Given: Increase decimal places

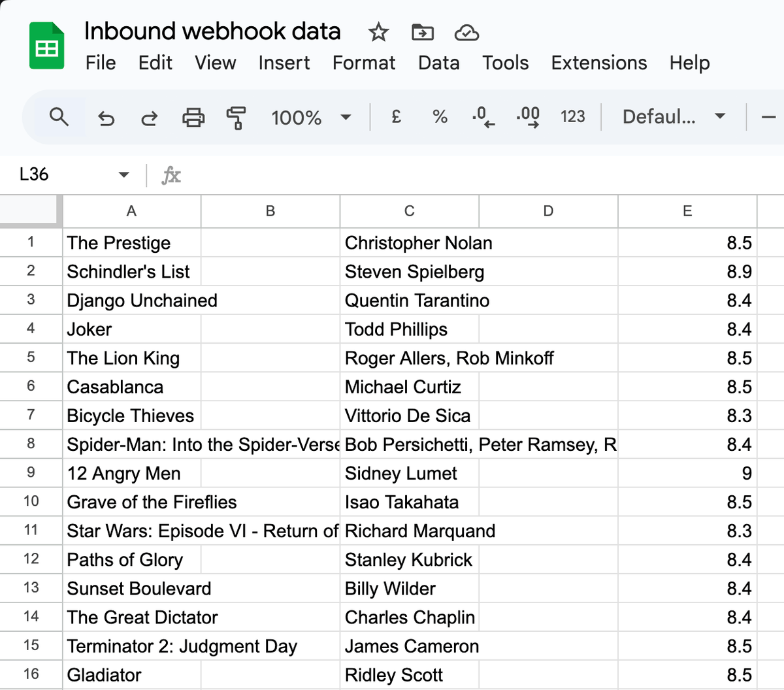Looking at the screenshot, I should pyautogui.click(x=527, y=118).
